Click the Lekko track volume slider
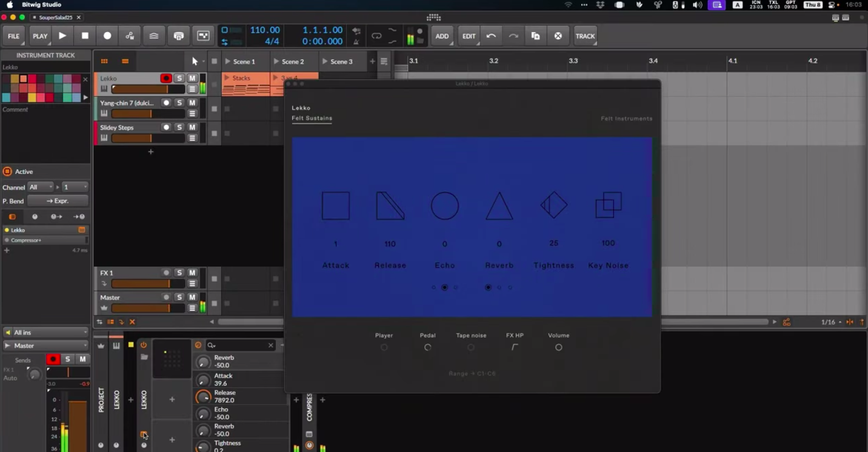Screen dimensions: 868x452 pyautogui.click(x=147, y=89)
